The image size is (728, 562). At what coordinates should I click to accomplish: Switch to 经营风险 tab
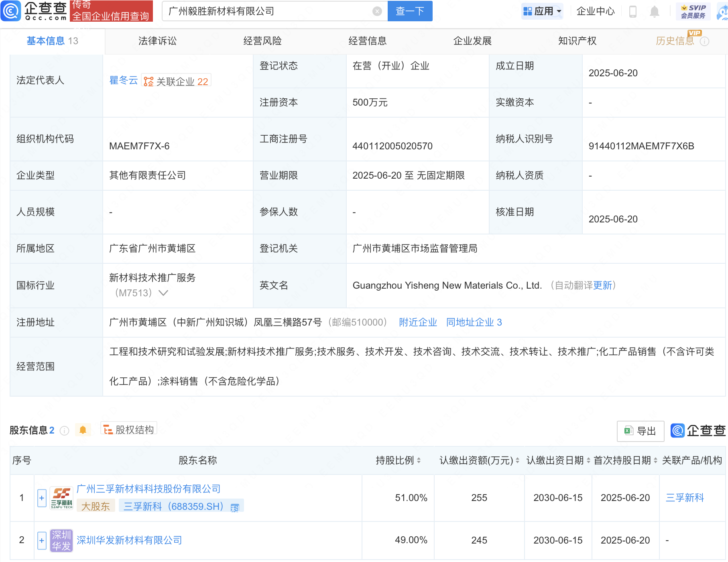point(262,41)
